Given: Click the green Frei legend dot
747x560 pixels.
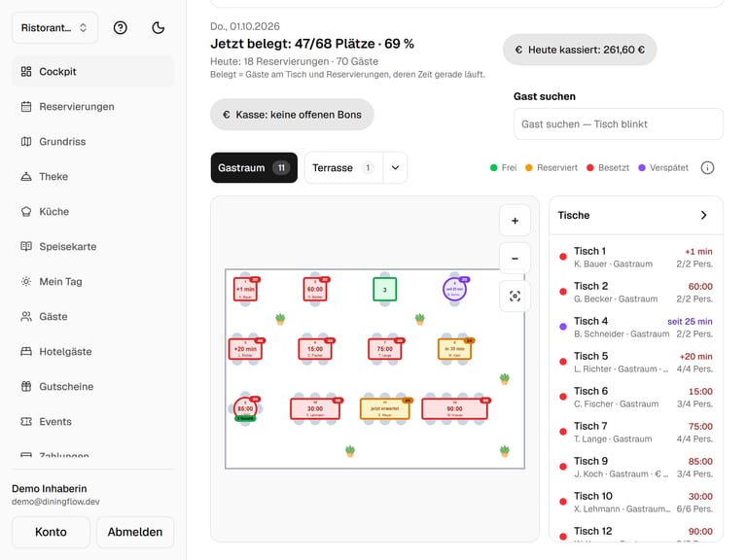Looking at the screenshot, I should click(493, 167).
